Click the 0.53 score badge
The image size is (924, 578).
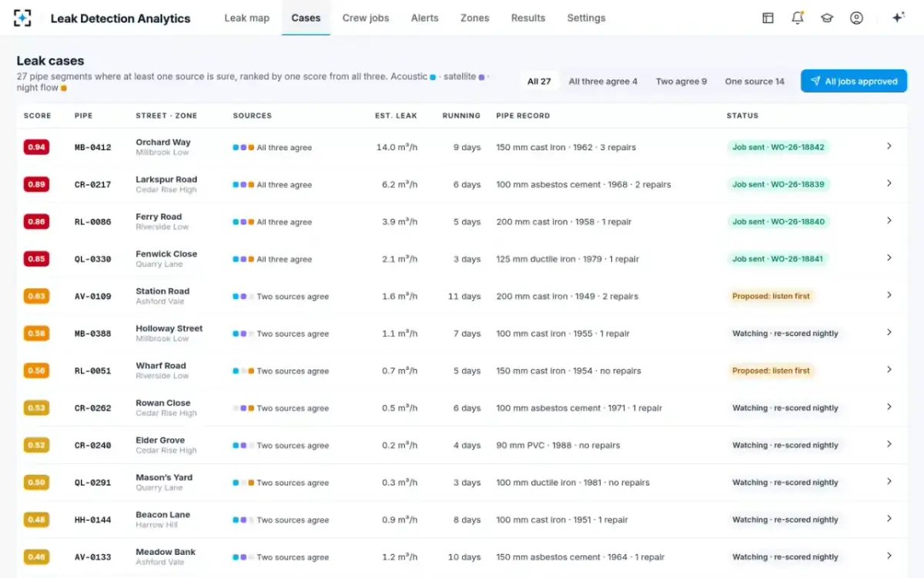coord(36,408)
